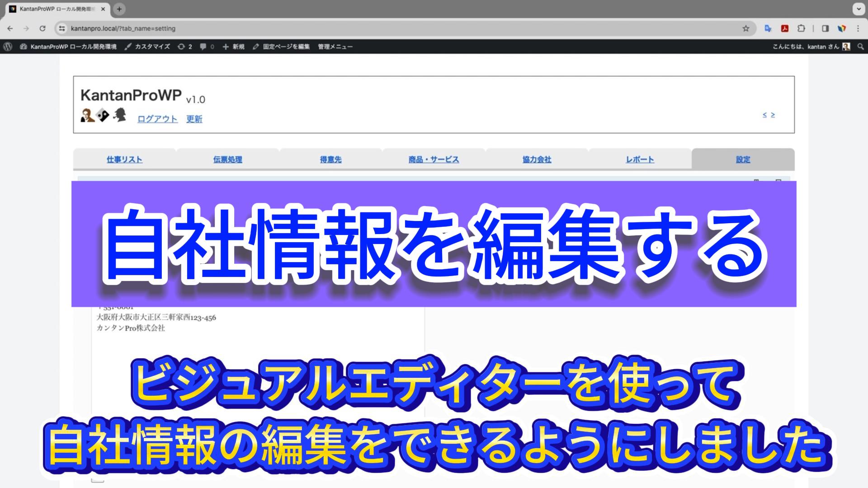Click the ログアウト link
Screen dimensions: 868x488
[157, 119]
